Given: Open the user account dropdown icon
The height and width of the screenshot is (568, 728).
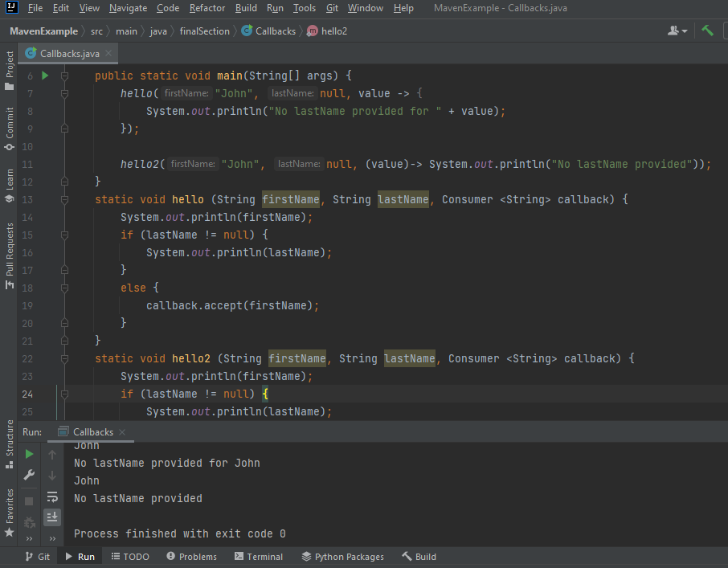Looking at the screenshot, I should (x=677, y=31).
